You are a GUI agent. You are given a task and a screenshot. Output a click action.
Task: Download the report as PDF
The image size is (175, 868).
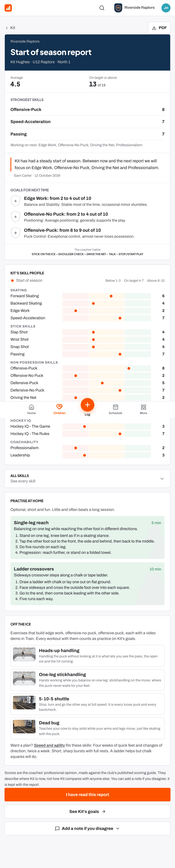coord(159,28)
